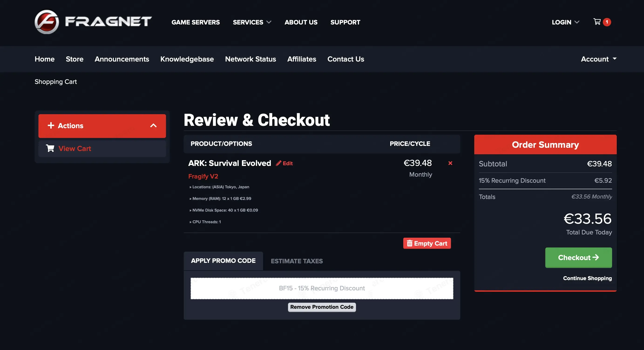The height and width of the screenshot is (350, 644).
Task: Switch to Apply Promo Code tab
Action: 223,261
